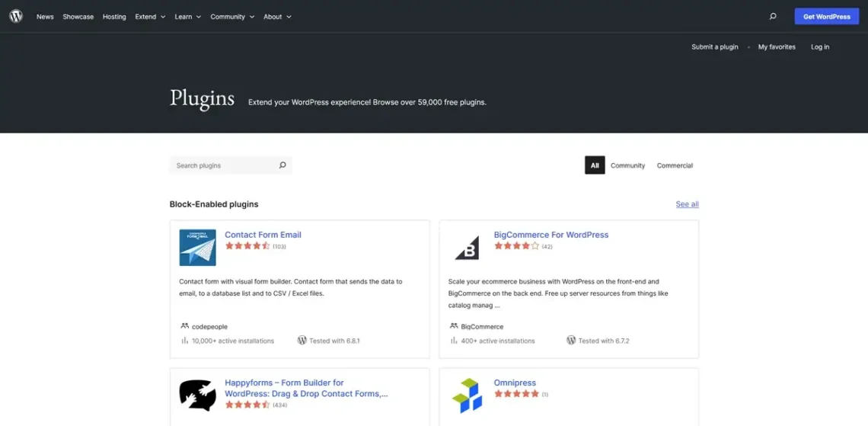Screen dimensions: 868x426
Task: Click the Omnipress five-star rating
Action: pos(516,394)
